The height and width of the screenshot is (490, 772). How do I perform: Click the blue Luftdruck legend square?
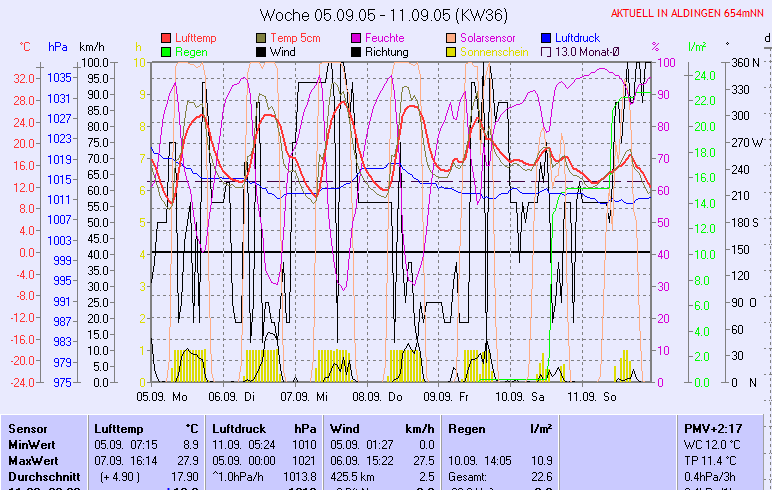(546, 37)
